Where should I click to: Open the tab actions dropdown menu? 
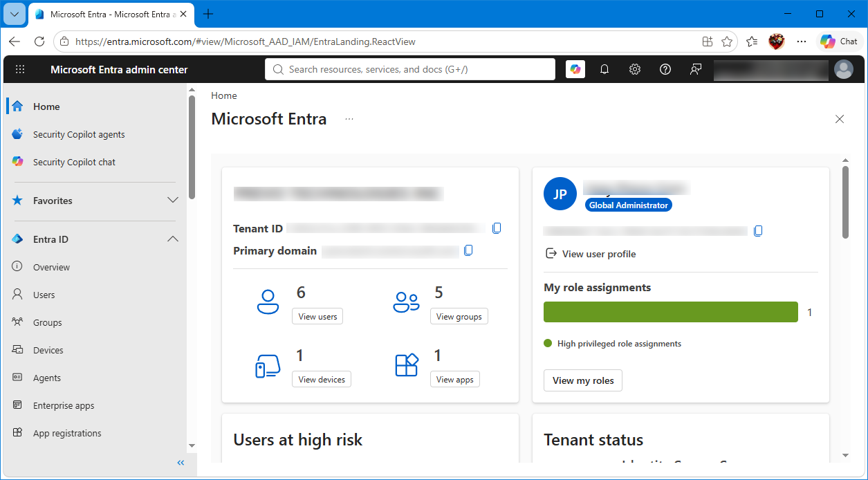(14, 14)
